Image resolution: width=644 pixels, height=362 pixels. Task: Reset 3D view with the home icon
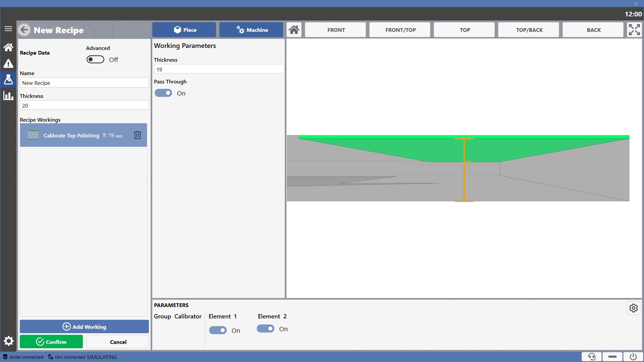tap(294, 30)
